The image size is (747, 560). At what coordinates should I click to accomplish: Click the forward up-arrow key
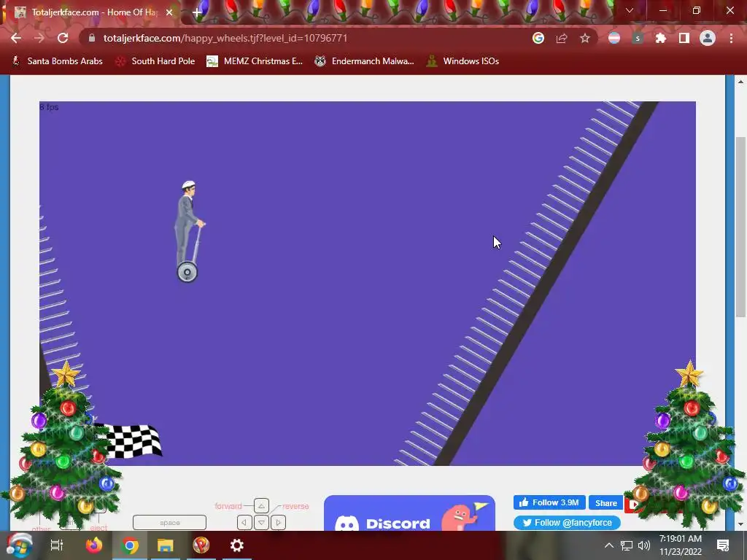261,506
